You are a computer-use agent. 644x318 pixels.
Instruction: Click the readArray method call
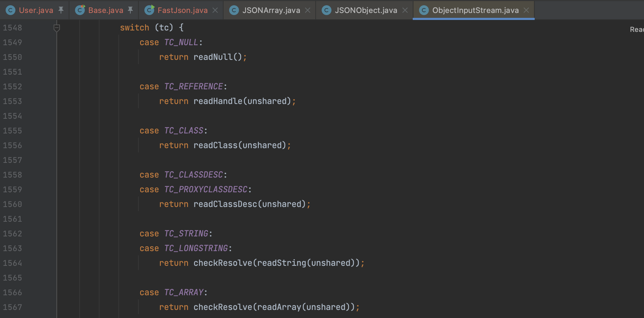pyautogui.click(x=279, y=307)
